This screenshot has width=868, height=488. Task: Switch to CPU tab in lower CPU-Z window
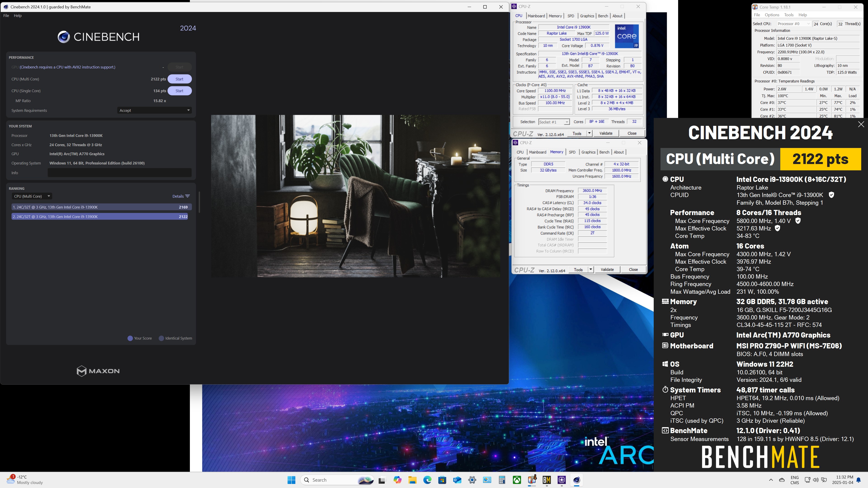(520, 152)
